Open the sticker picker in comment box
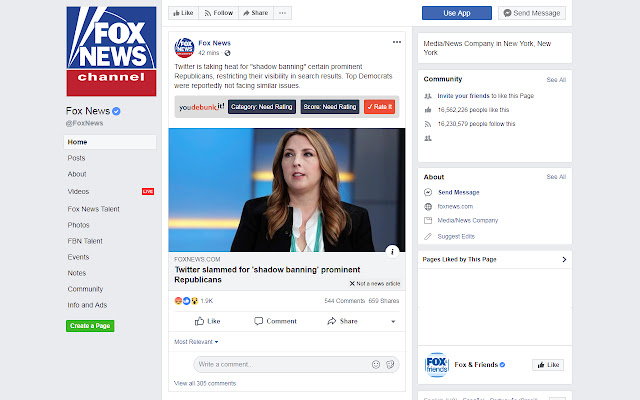 (x=390, y=364)
